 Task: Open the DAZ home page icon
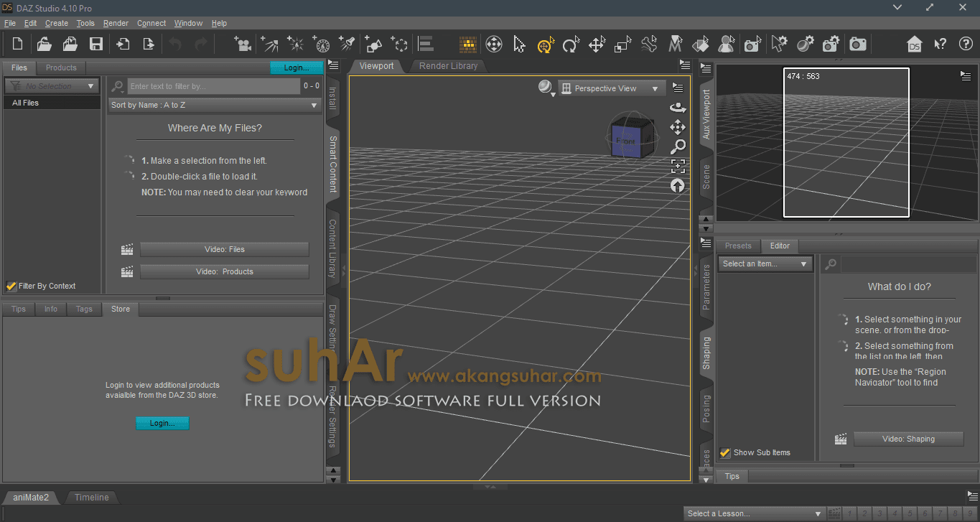coord(914,45)
